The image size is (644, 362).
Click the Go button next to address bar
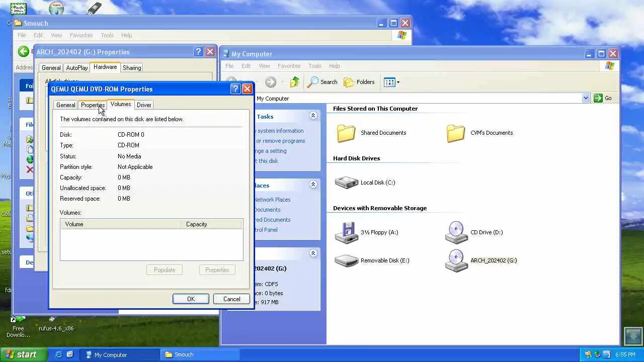pyautogui.click(x=603, y=99)
